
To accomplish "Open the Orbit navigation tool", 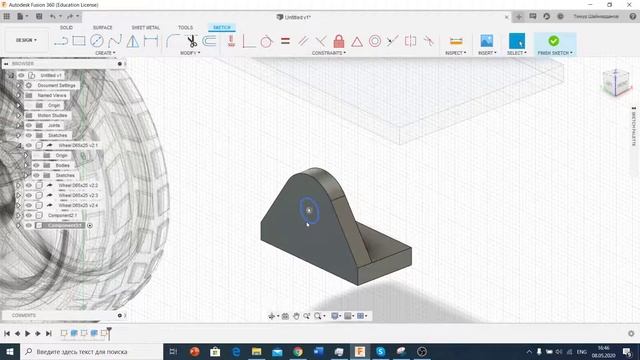I will [272, 316].
